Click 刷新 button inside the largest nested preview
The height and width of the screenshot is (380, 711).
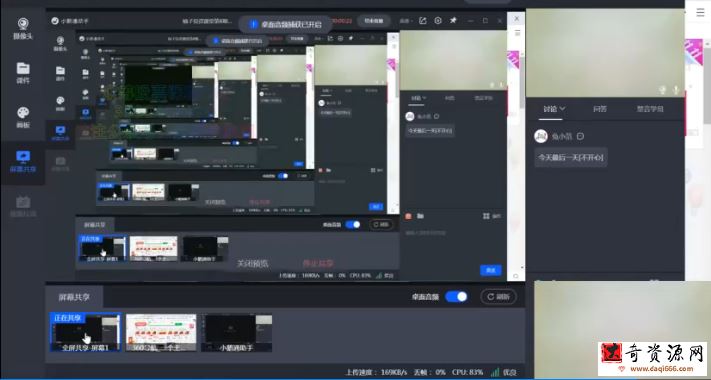[x=381, y=224]
